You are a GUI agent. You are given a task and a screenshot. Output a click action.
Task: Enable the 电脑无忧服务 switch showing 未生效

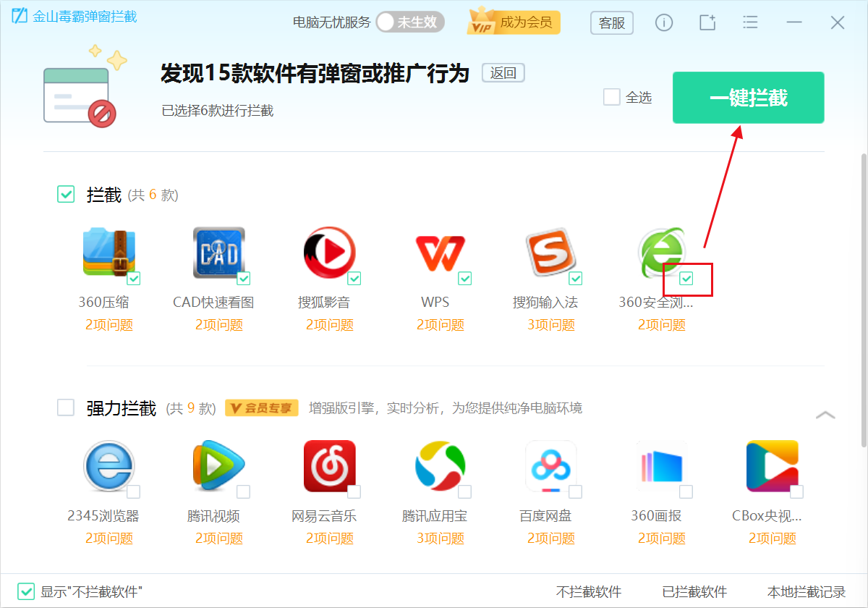tap(409, 22)
